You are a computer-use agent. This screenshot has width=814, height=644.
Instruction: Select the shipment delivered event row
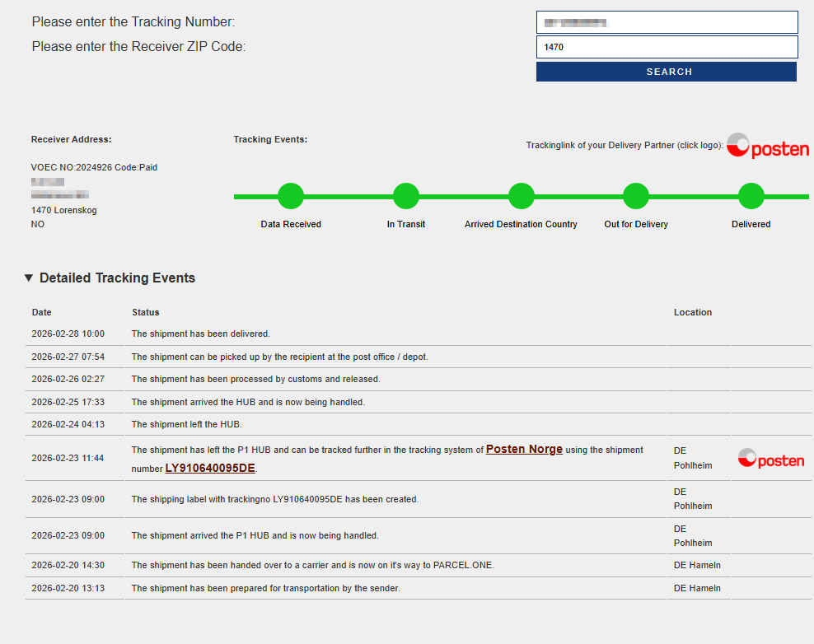[x=201, y=334]
